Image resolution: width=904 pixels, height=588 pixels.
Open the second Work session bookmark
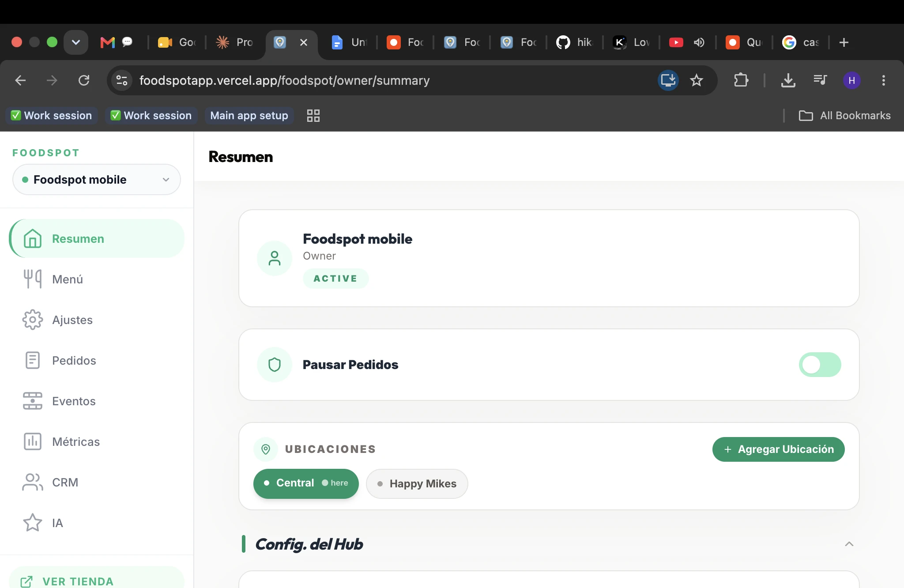tap(151, 116)
